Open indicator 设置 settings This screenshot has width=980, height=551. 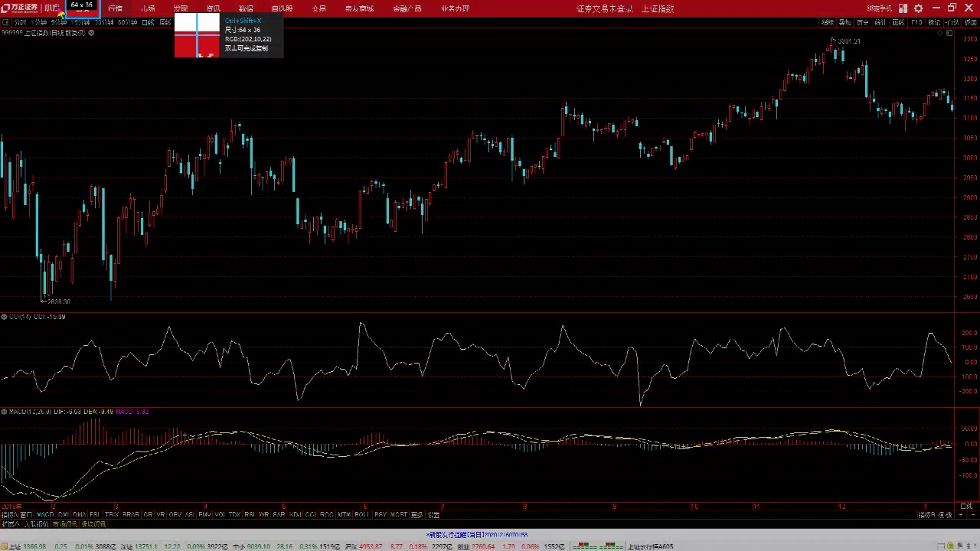coord(433,514)
